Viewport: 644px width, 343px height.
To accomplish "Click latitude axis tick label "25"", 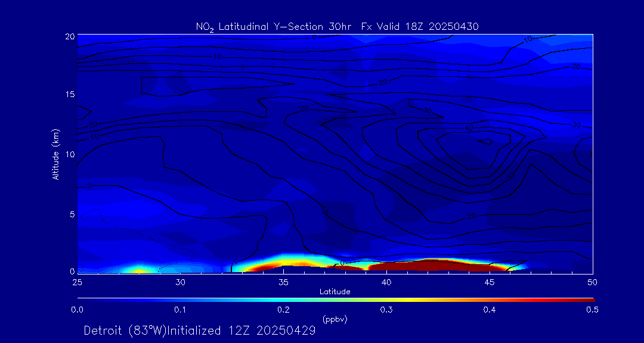I will (77, 282).
